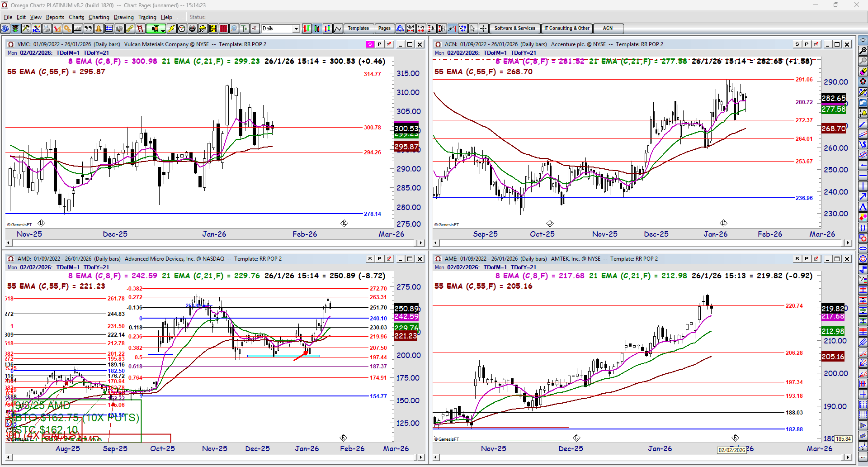Click the green T-plus add text icon

244,29
